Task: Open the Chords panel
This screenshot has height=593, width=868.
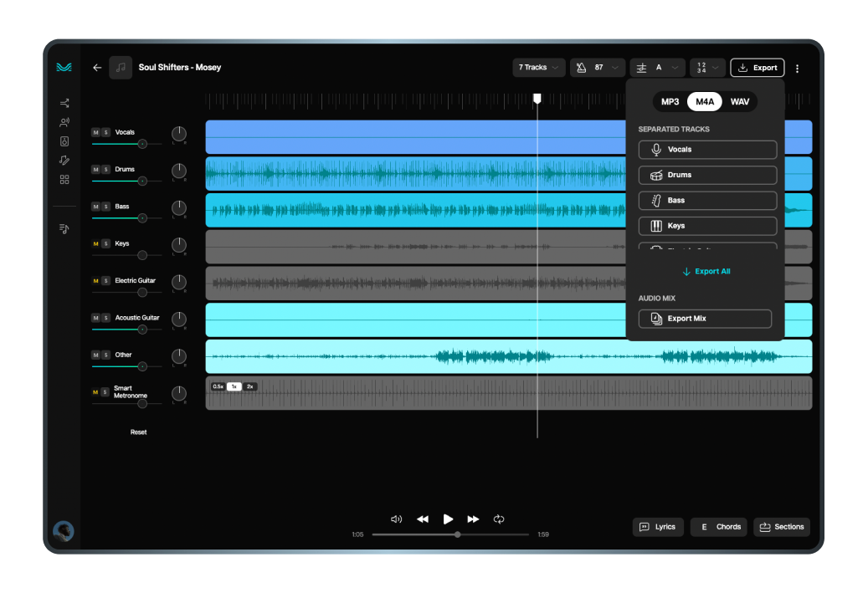Action: coord(718,527)
